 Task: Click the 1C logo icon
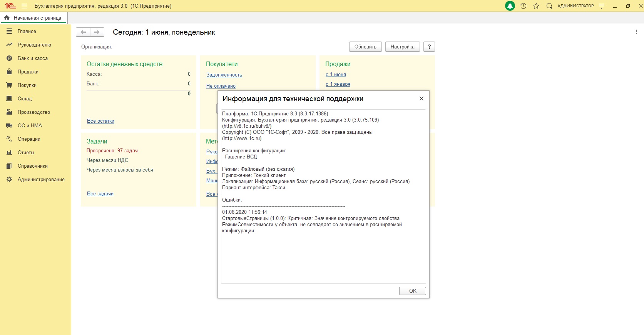[10, 6]
